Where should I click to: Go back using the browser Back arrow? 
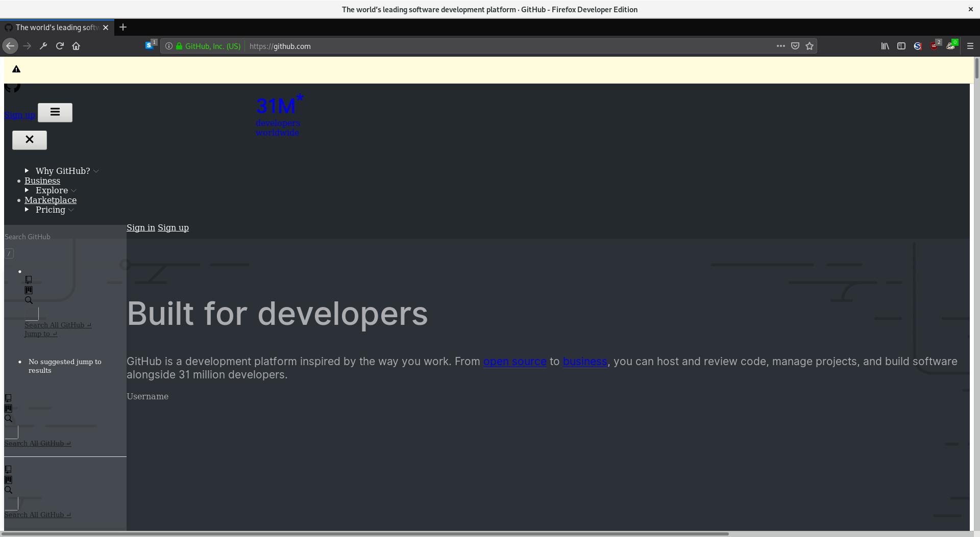coord(10,46)
